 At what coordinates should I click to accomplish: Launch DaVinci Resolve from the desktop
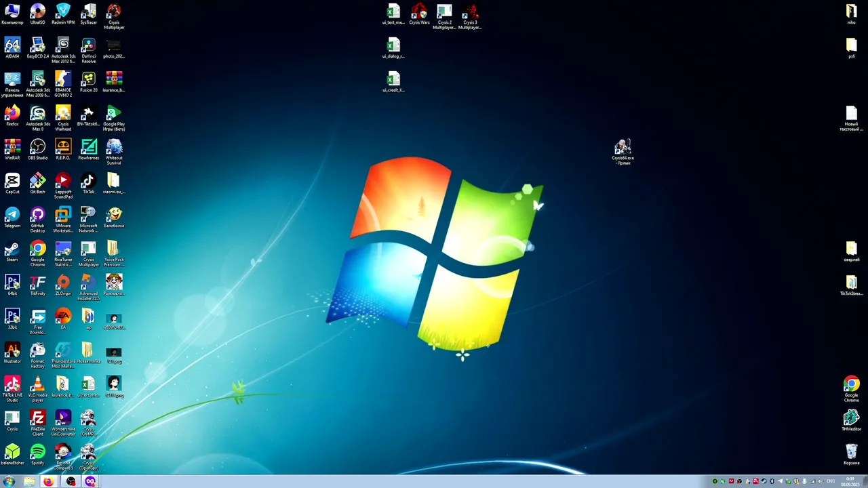click(x=88, y=50)
